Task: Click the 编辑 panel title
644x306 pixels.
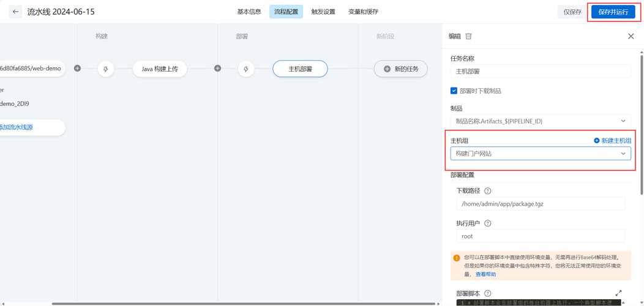Action: click(x=455, y=36)
